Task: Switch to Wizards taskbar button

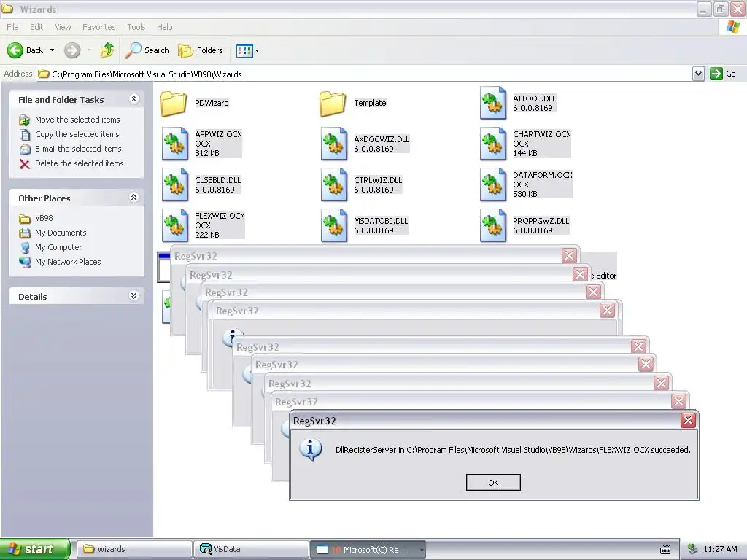Action: pyautogui.click(x=134, y=549)
